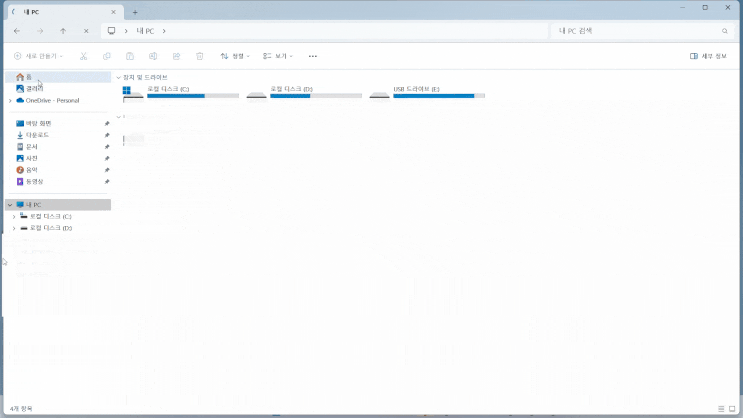The height and width of the screenshot is (418, 743).
Task: Open the 로컬 디스크 (C:) drive tile
Action: click(x=181, y=93)
